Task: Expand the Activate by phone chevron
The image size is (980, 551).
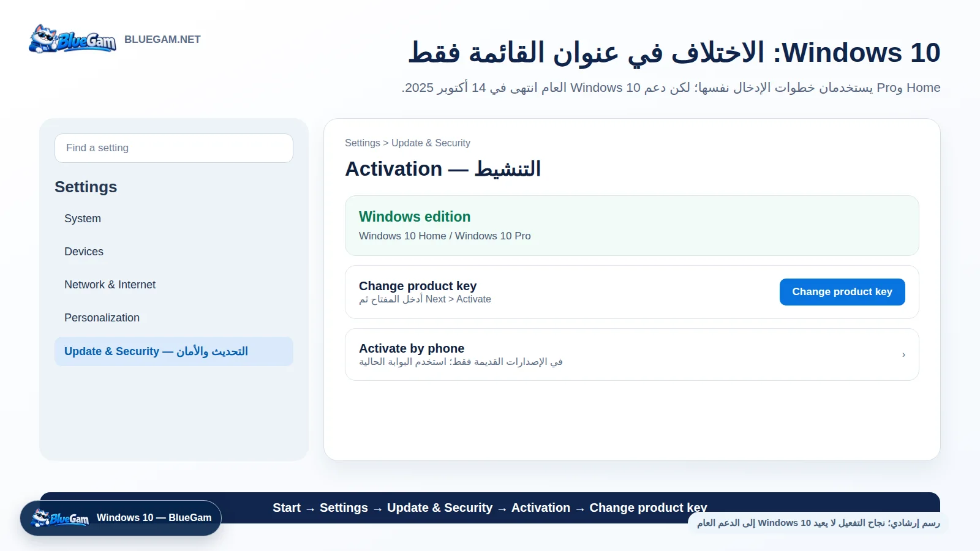Action: point(903,354)
